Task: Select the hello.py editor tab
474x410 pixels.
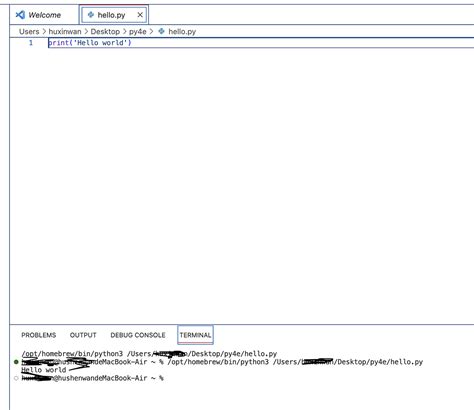Action: [x=114, y=15]
